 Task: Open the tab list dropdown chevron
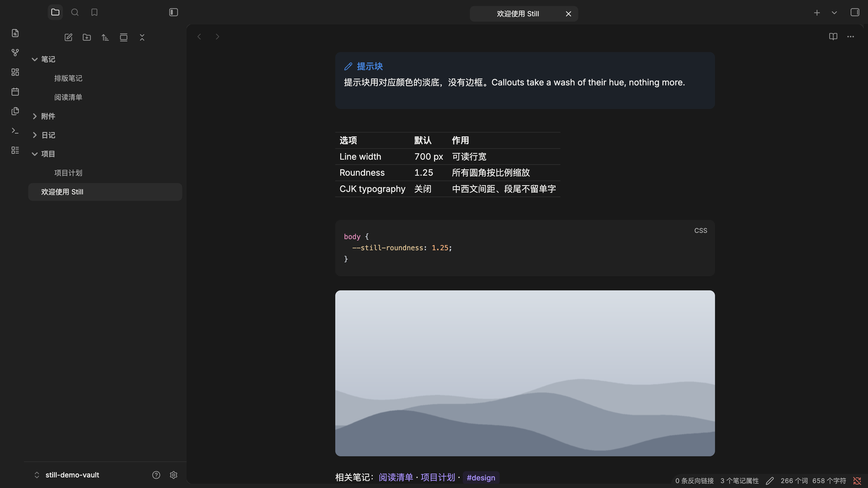(x=834, y=12)
